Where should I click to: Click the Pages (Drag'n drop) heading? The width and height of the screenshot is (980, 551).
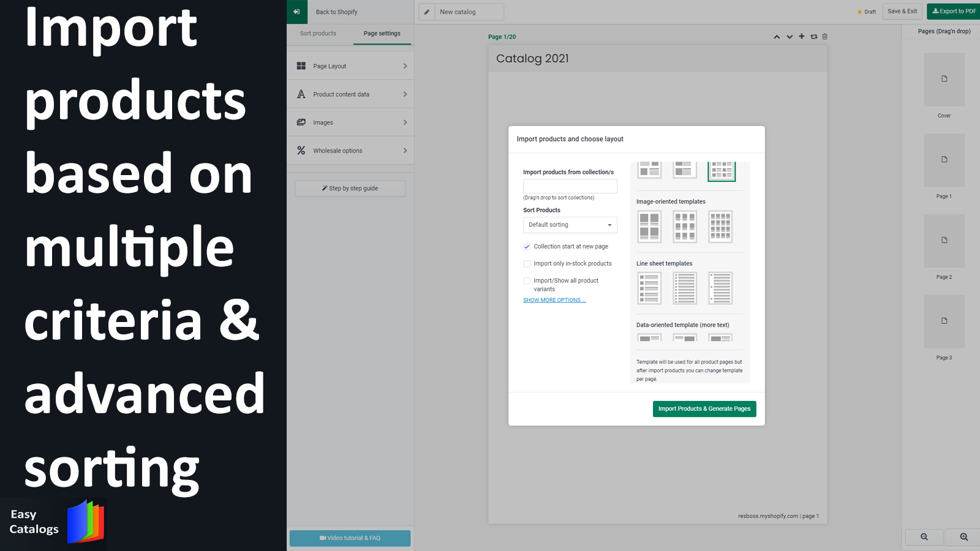coord(944,31)
